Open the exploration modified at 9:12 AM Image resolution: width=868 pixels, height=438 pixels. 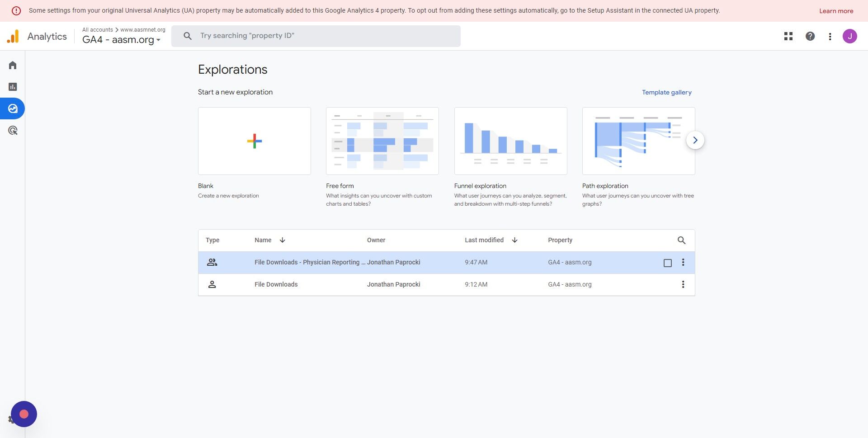(276, 284)
